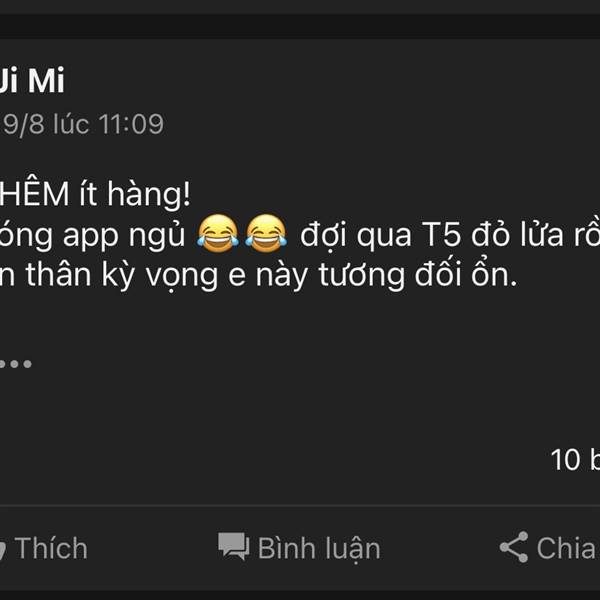Click the first laughing-crying emoji
The image size is (600, 600).
pyautogui.click(x=218, y=233)
